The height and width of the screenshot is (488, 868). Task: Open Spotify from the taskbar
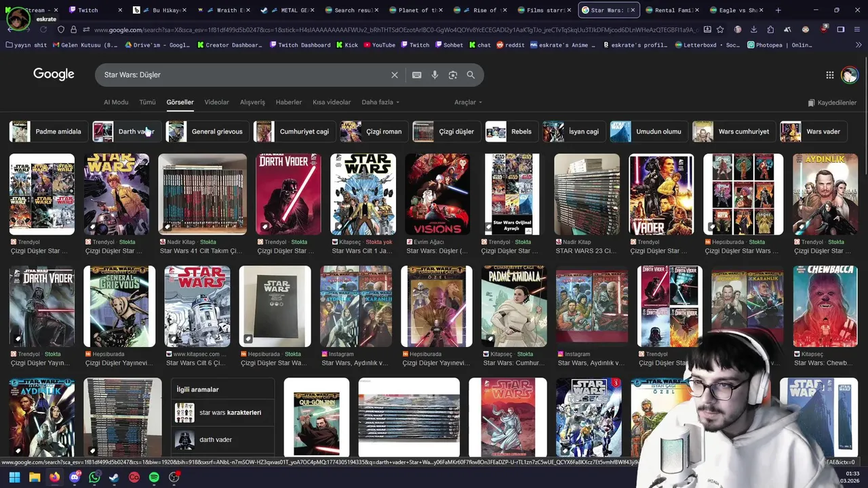coord(154,477)
